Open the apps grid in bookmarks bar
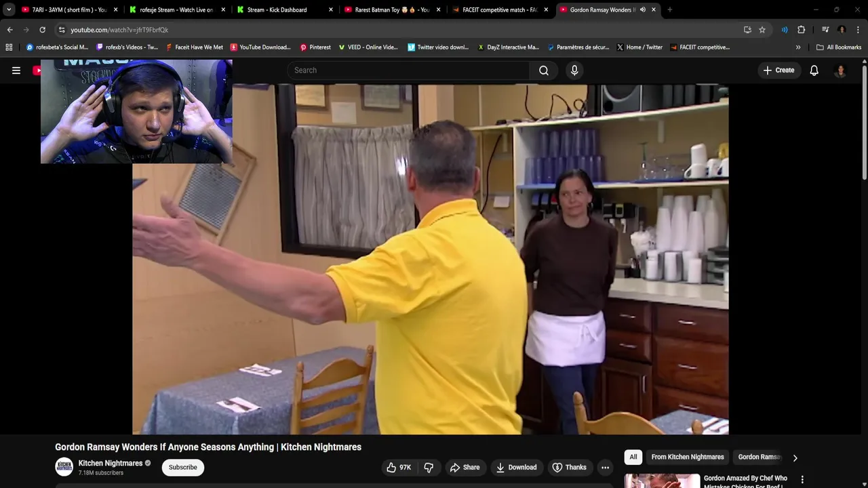This screenshot has width=868, height=488. pyautogui.click(x=9, y=47)
